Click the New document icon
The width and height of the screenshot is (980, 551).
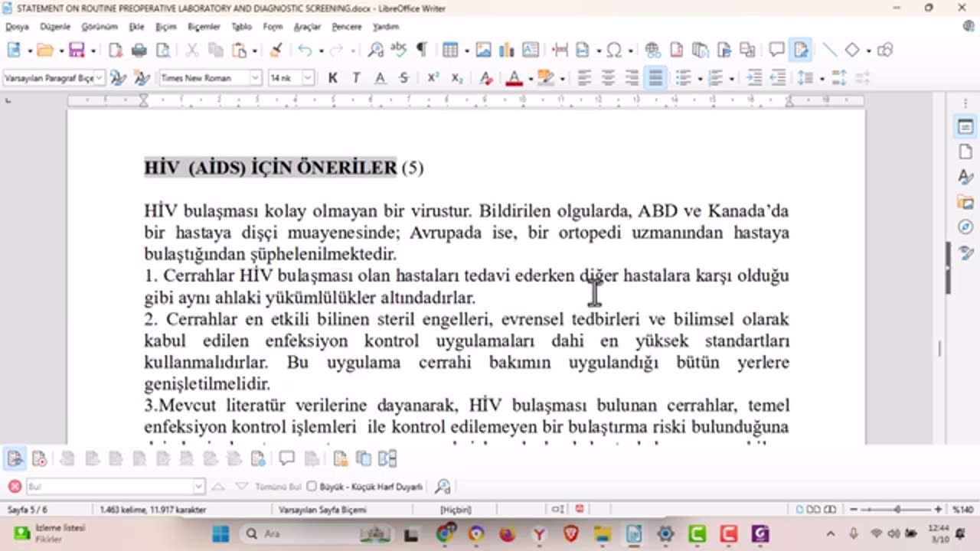[14, 51]
